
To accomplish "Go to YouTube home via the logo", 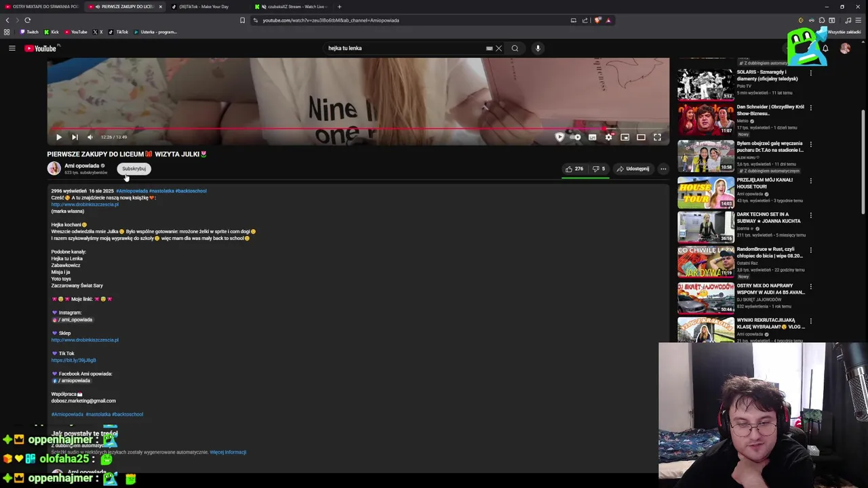I will click(42, 48).
